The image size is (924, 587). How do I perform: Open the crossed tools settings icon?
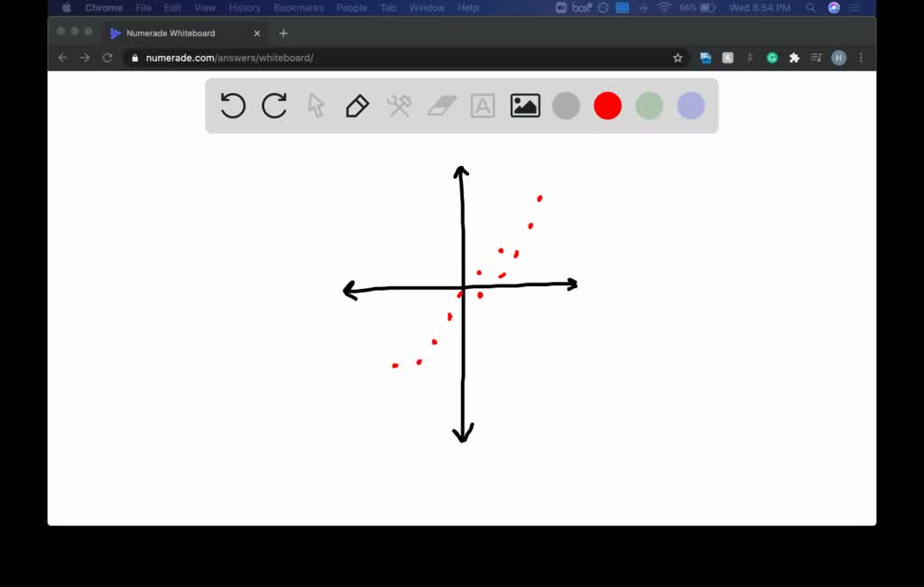click(x=399, y=107)
